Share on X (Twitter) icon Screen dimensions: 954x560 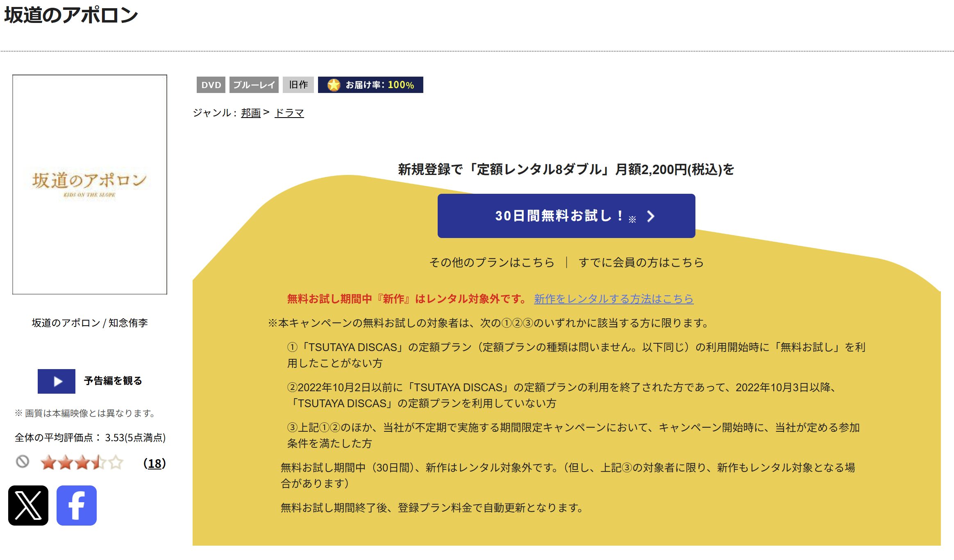(28, 505)
